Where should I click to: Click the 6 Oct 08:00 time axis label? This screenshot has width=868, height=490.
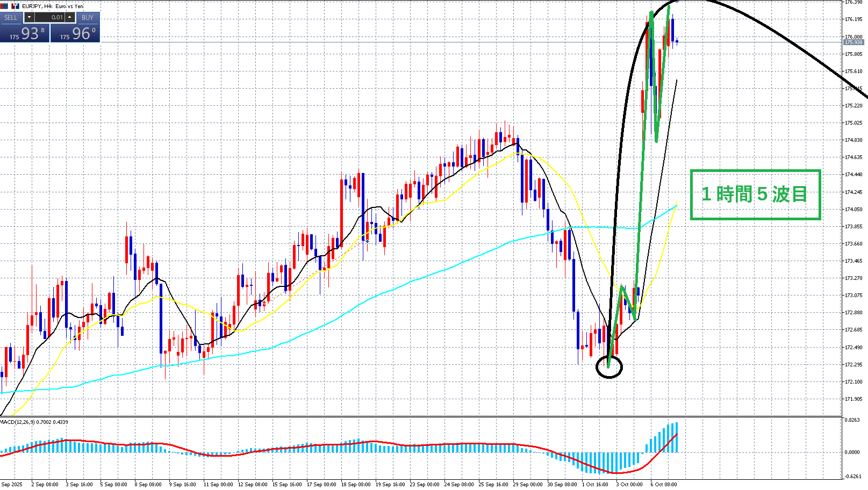pos(664,484)
